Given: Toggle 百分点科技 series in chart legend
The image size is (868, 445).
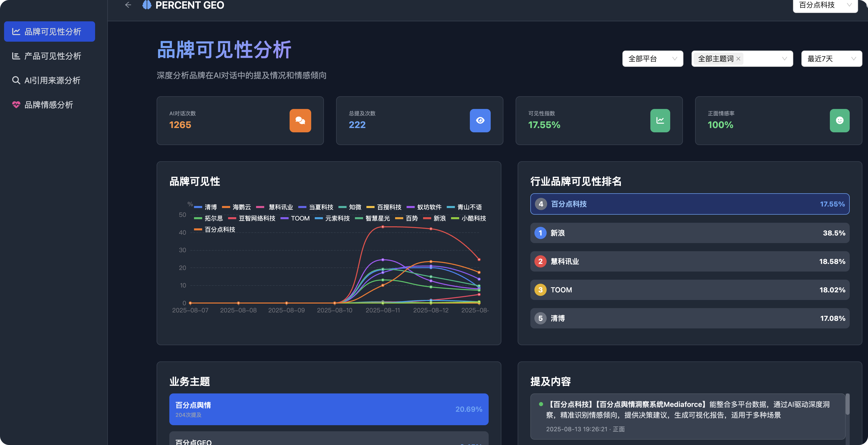Looking at the screenshot, I should pos(219,230).
